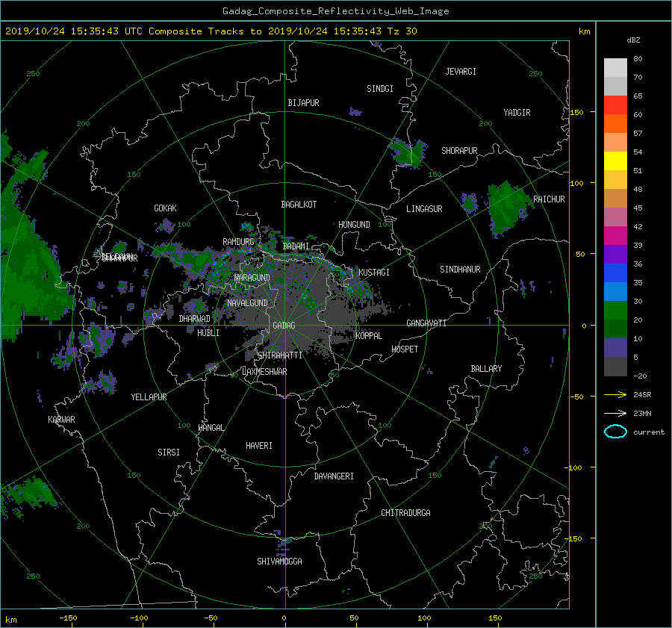Screen dimensions: 672x628
Task: Click the dBZ legend heading
Action: tap(633, 40)
